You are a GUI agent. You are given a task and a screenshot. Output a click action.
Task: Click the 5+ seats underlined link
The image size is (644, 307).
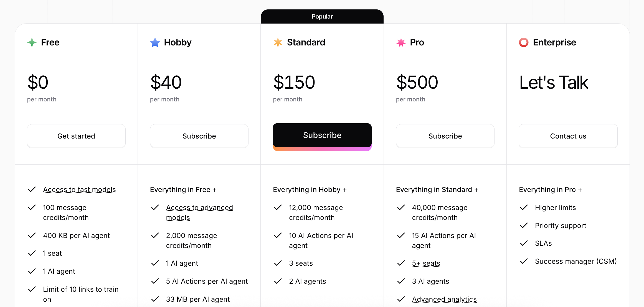pyautogui.click(x=426, y=263)
